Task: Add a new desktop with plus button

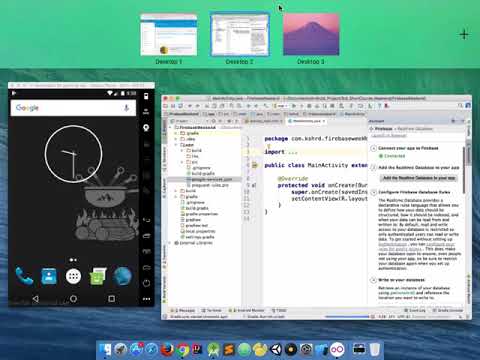Action: coord(464,34)
